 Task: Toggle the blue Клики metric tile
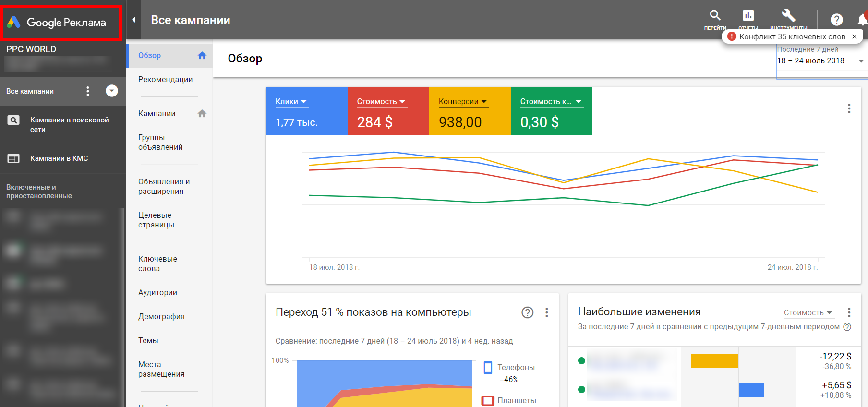coord(306,111)
